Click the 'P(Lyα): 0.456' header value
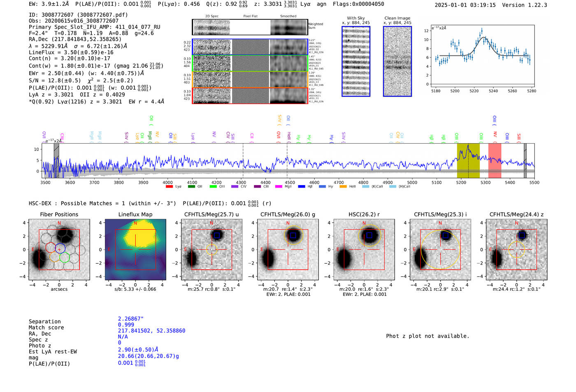Screen dimensions: 576x392 [x=179, y=4]
